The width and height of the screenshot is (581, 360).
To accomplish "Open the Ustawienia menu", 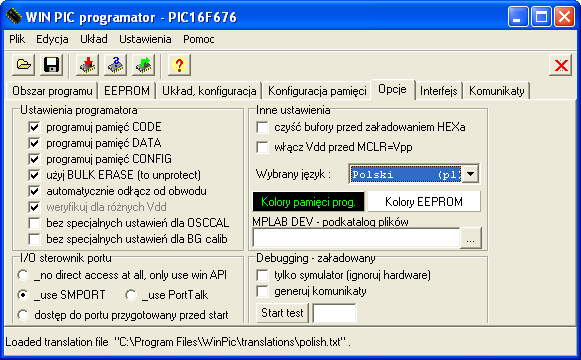I will [x=145, y=39].
